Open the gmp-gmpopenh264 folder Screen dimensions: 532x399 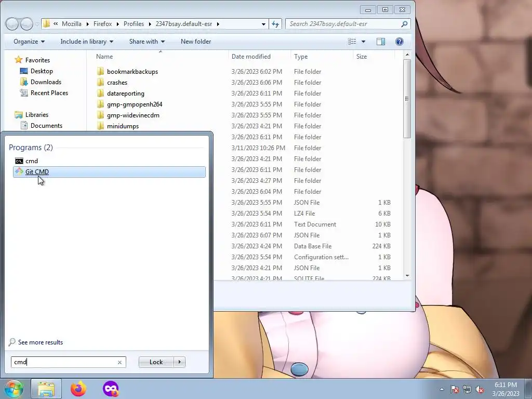135,104
